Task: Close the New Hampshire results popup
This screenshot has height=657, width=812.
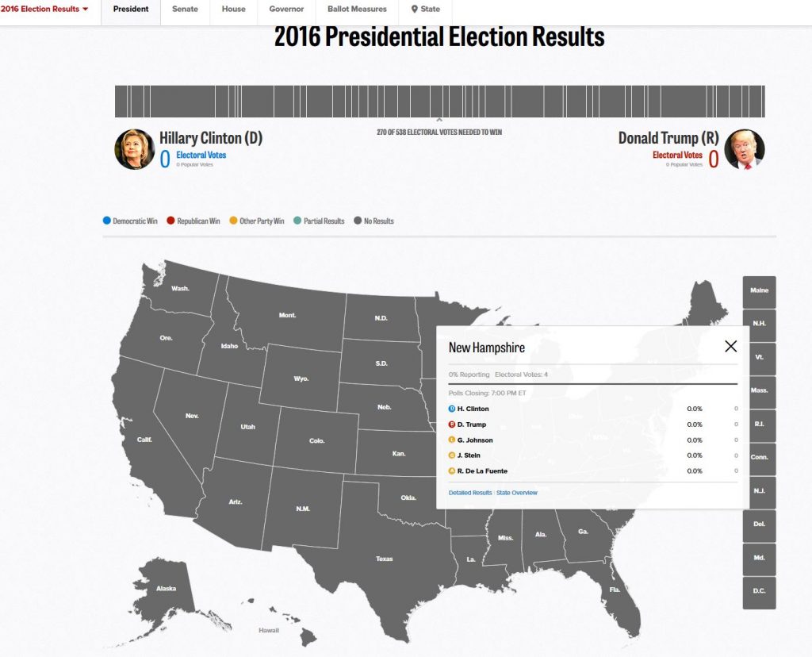Action: tap(730, 346)
